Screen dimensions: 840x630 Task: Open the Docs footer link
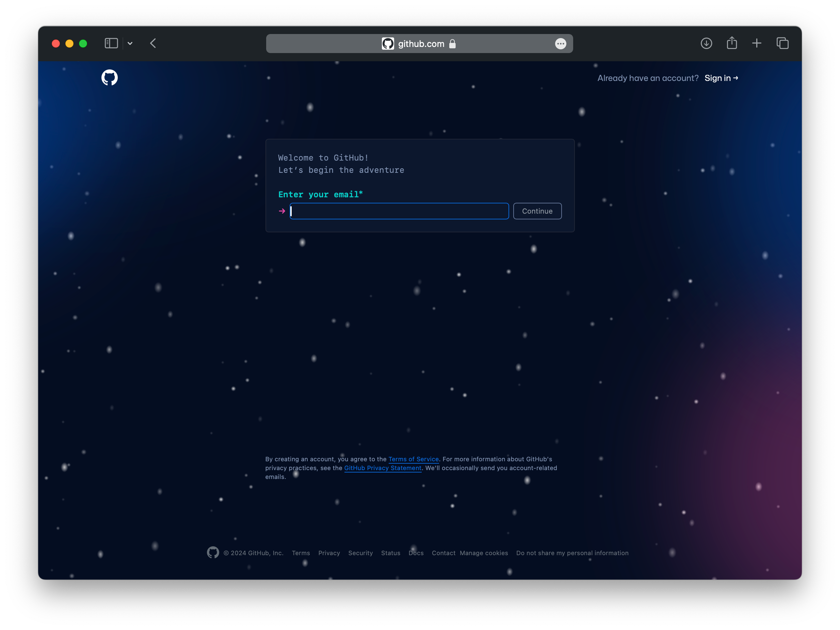[x=416, y=553]
